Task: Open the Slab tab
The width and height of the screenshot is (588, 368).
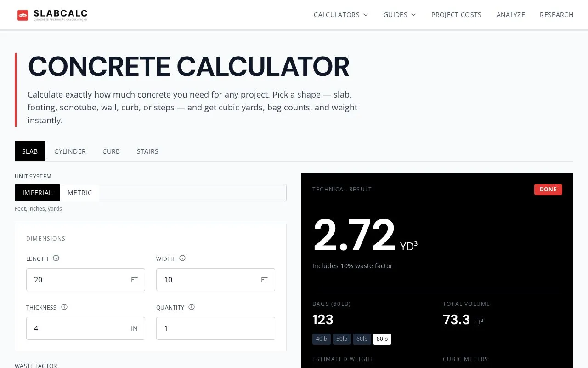Action: click(x=30, y=151)
